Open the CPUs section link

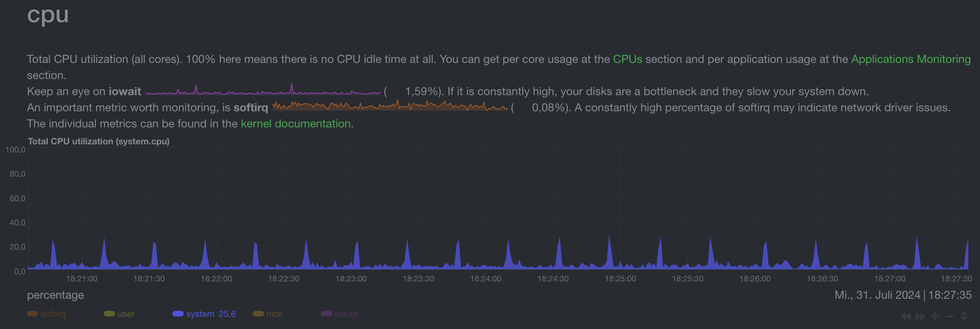click(x=627, y=59)
